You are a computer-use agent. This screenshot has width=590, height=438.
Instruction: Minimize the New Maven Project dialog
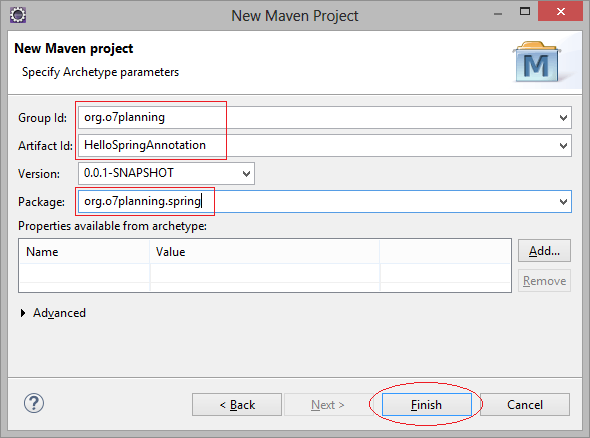click(498, 14)
